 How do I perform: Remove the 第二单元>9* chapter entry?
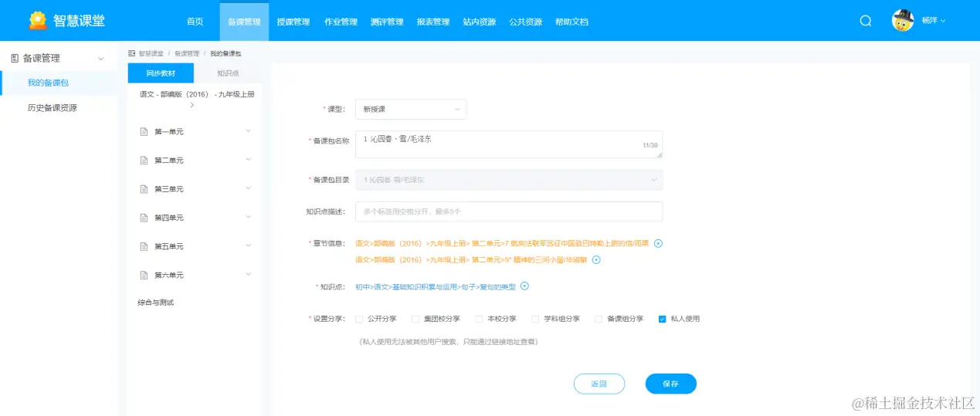[596, 259]
